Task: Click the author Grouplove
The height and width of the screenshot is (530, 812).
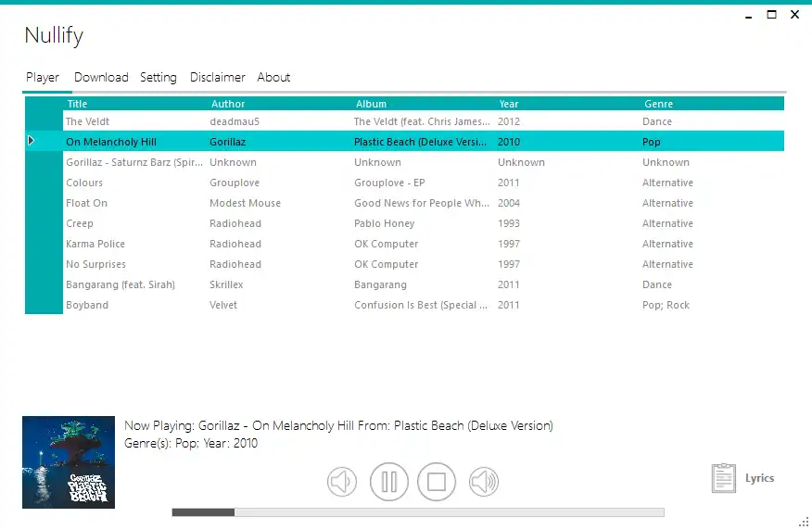Action: pos(235,183)
